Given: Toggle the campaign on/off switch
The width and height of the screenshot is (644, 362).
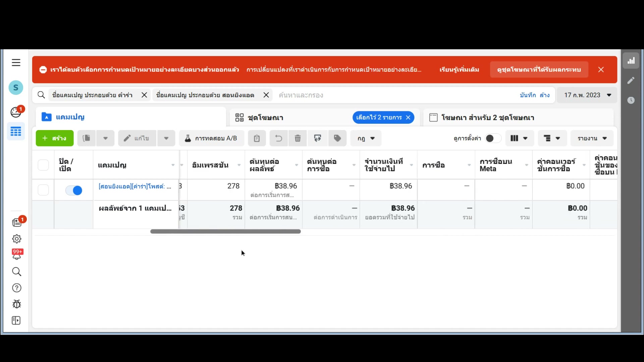Looking at the screenshot, I should click(x=74, y=190).
